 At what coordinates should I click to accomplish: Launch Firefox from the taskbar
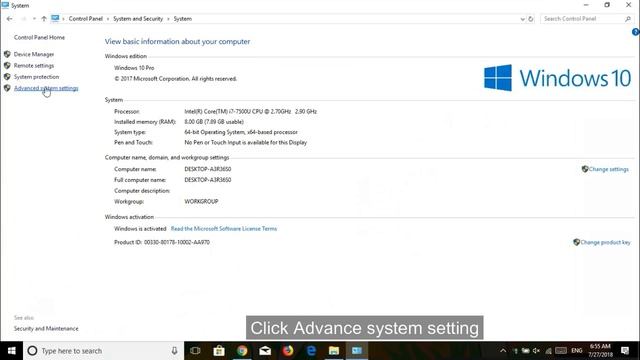(x=288, y=351)
